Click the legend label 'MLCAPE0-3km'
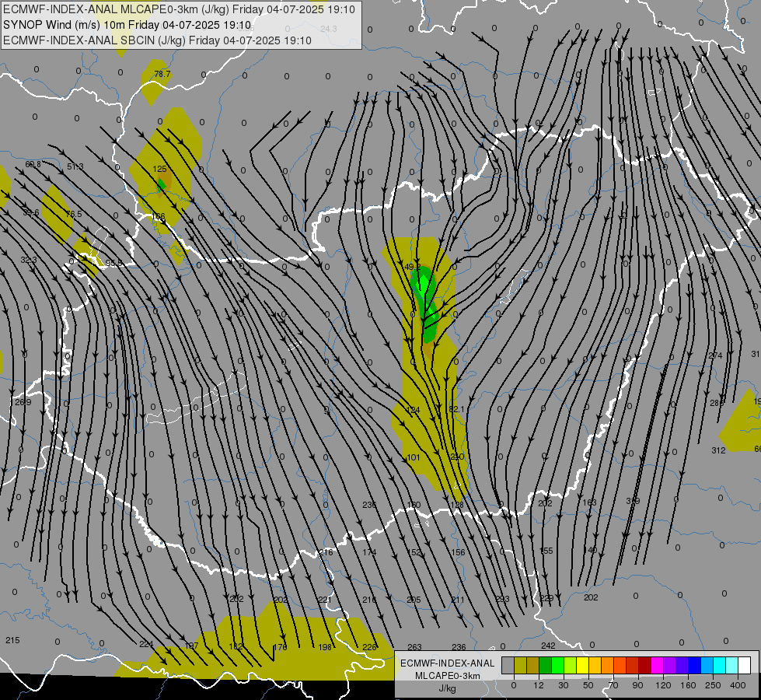Image resolution: width=761 pixels, height=700 pixels. [x=447, y=676]
